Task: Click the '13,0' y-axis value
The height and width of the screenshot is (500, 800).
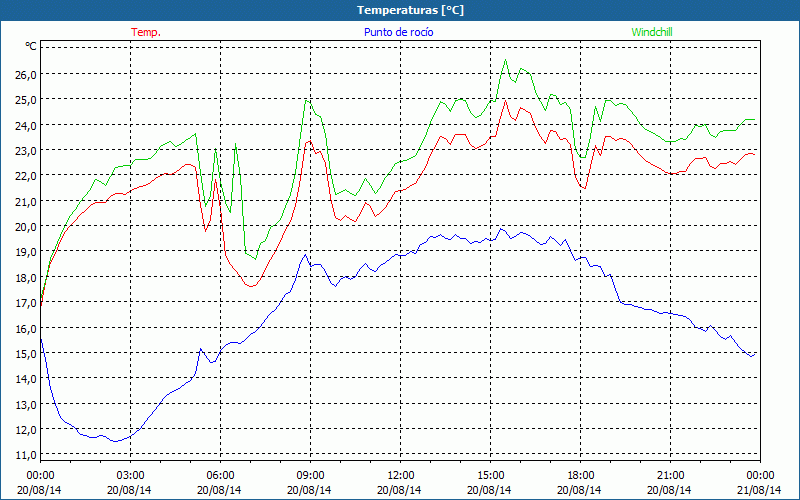Action: point(26,405)
